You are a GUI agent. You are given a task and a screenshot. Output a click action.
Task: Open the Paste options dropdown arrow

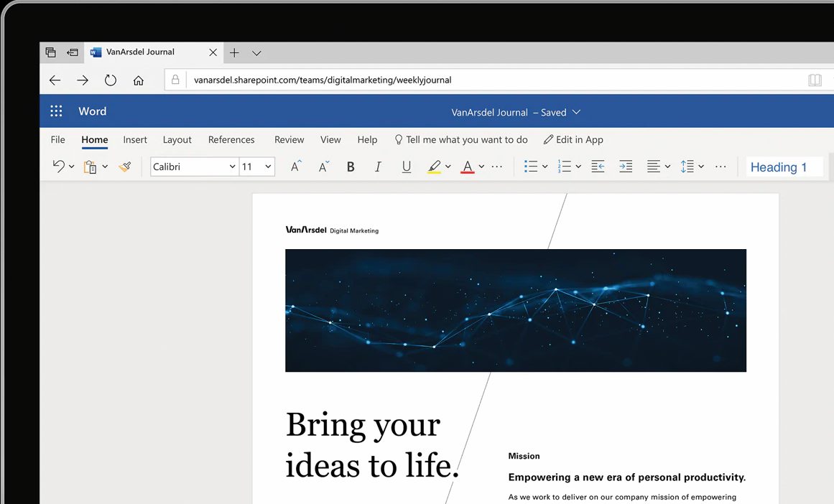(x=105, y=167)
